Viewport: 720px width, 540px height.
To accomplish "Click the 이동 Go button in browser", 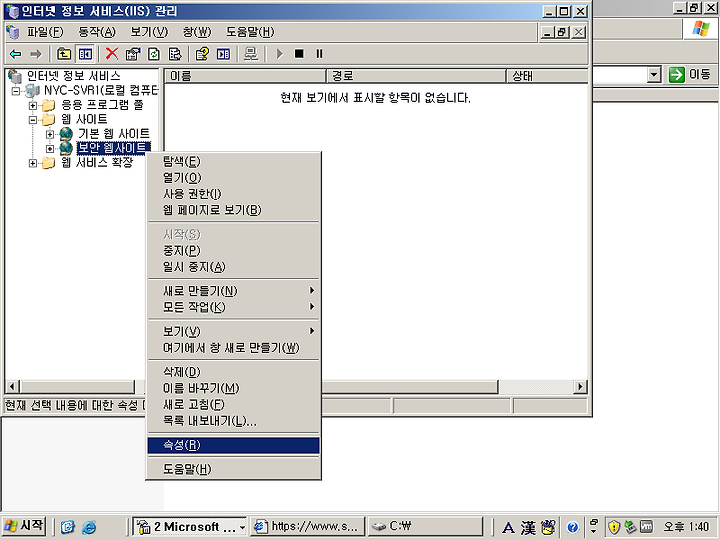I will (690, 74).
